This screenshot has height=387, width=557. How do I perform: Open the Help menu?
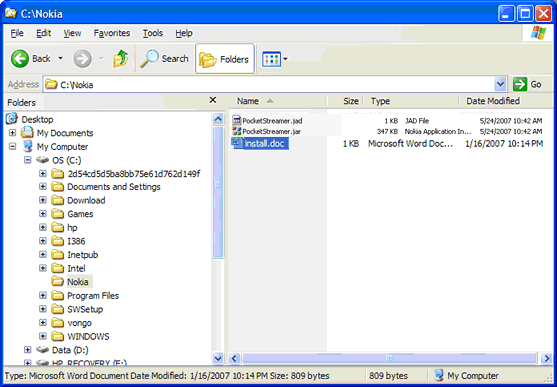tap(184, 33)
